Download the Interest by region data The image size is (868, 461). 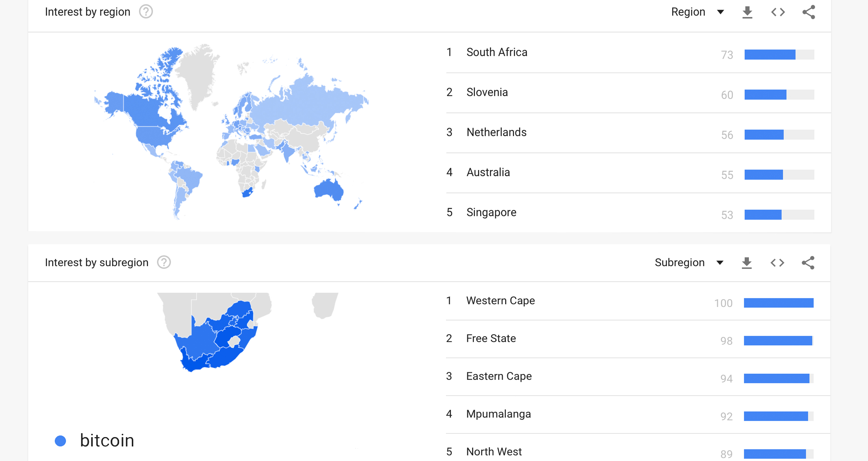point(747,12)
